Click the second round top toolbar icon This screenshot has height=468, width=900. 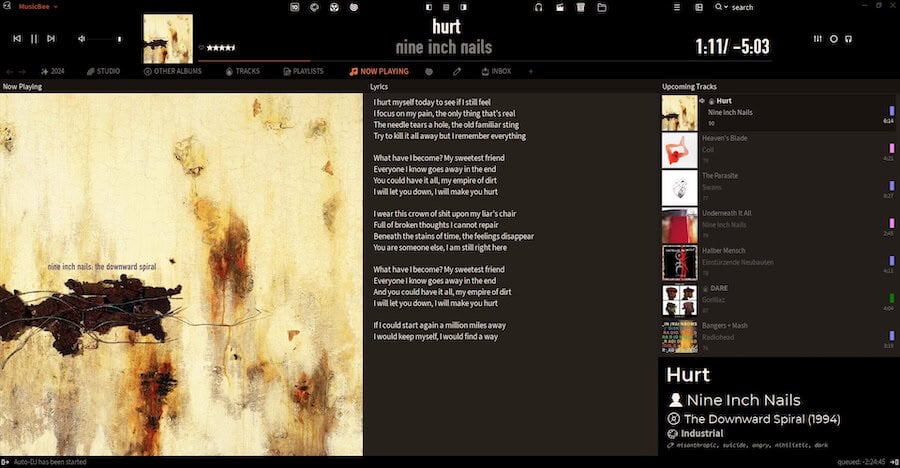[x=314, y=7]
